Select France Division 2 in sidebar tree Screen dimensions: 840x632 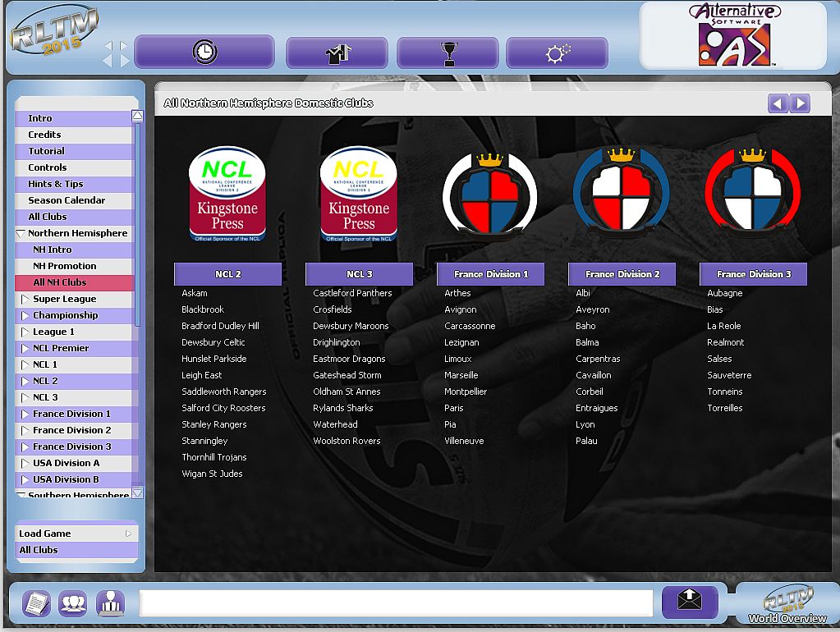pyautogui.click(x=71, y=430)
